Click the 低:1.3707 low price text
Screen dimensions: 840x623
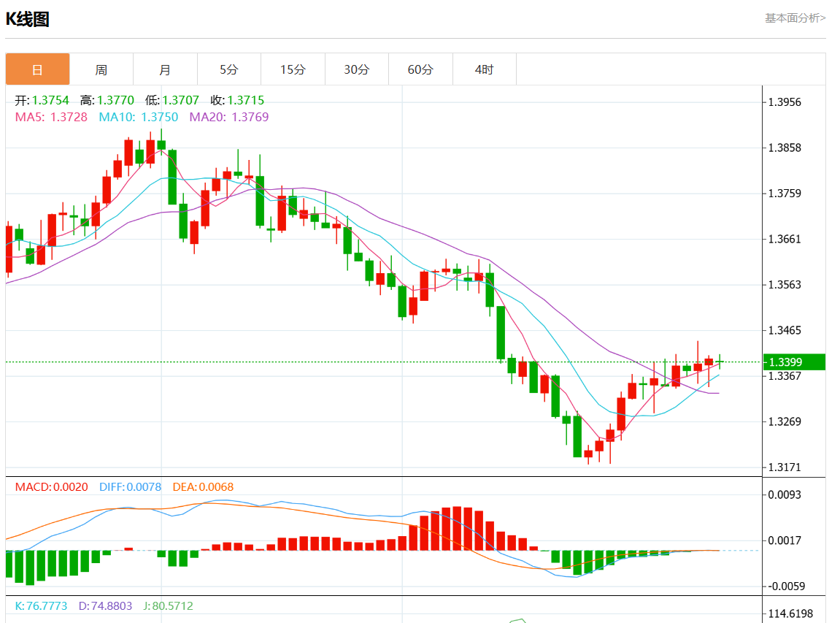pos(172,100)
